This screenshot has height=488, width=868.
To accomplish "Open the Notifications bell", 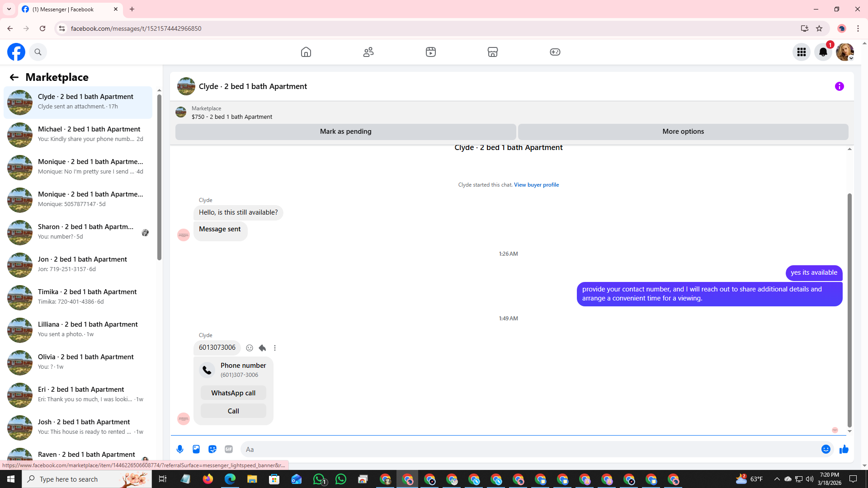I will coord(823,52).
